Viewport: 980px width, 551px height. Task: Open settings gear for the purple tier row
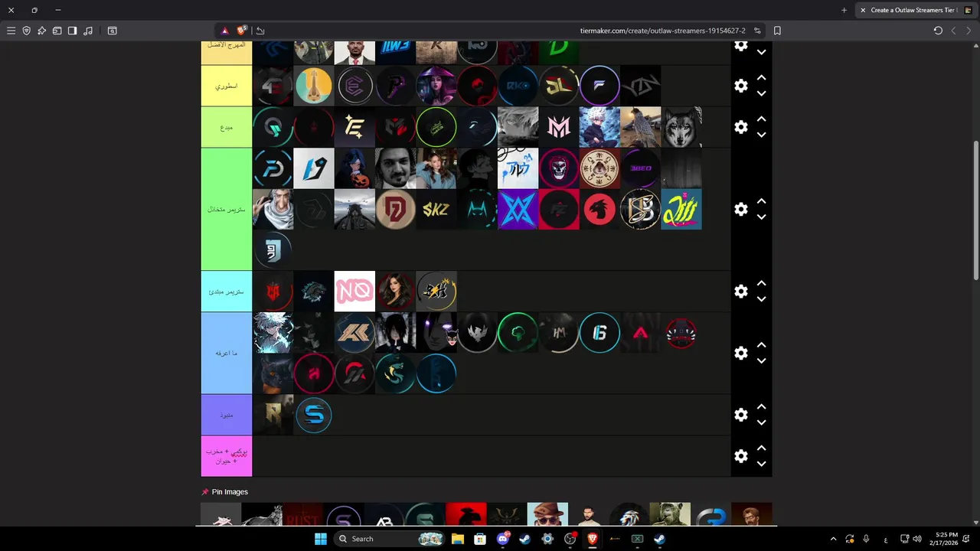tap(741, 415)
